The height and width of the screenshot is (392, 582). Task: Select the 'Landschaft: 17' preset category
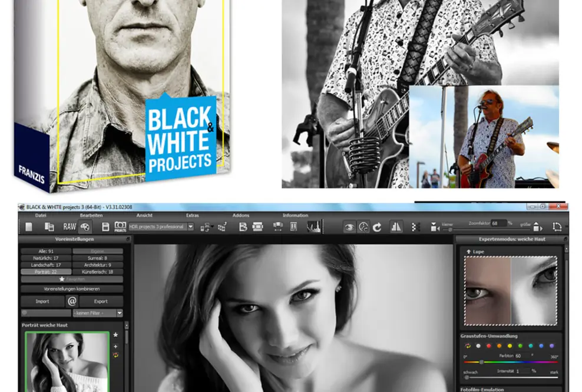pos(46,265)
